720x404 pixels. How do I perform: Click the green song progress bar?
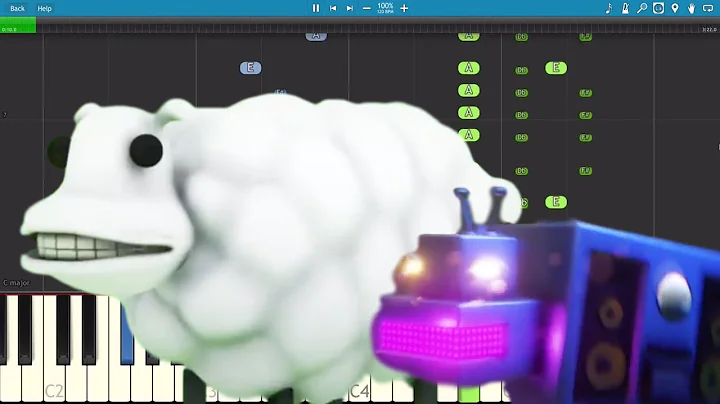(18, 26)
